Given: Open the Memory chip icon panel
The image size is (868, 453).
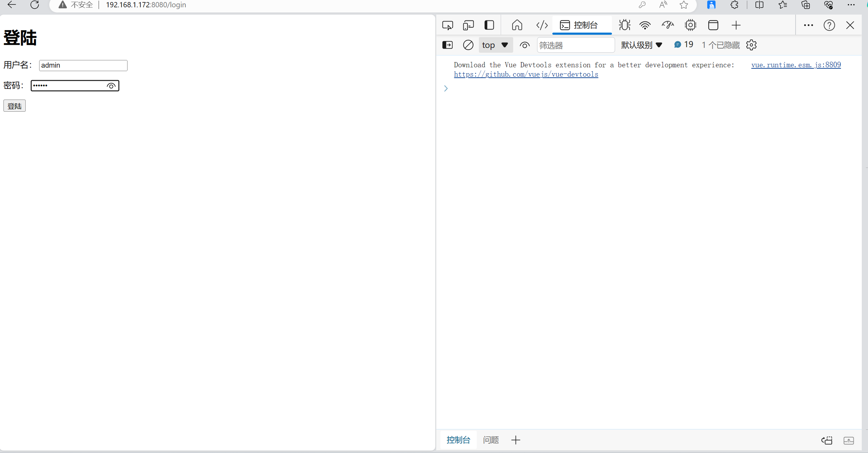Looking at the screenshot, I should coord(690,25).
